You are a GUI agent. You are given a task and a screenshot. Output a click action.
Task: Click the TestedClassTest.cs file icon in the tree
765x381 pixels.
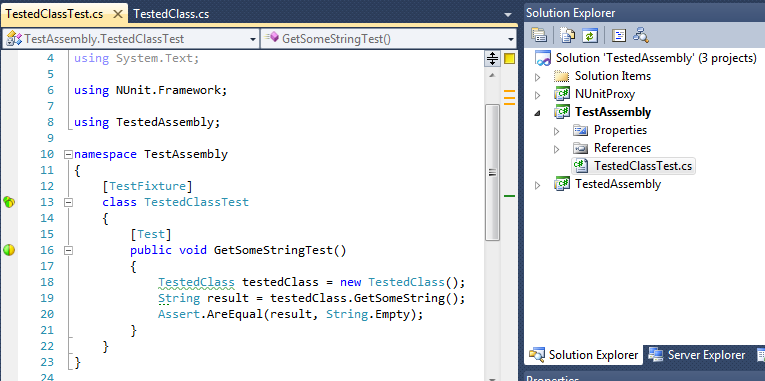click(581, 166)
